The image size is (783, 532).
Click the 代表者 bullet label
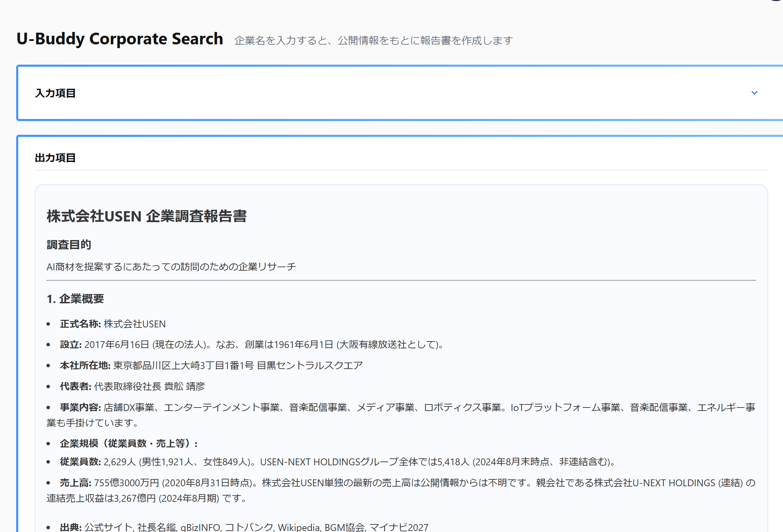click(75, 387)
